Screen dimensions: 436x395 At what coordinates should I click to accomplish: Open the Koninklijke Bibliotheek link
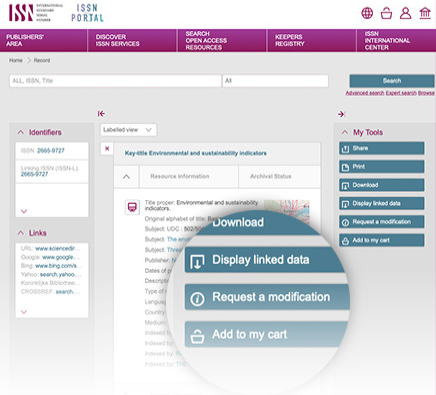(x=50, y=283)
